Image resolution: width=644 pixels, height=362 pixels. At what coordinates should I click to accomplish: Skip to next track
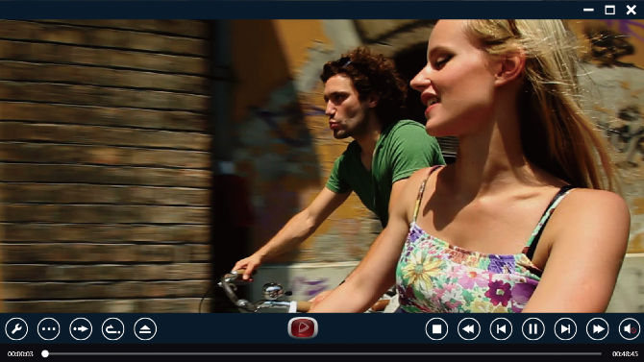tap(565, 329)
